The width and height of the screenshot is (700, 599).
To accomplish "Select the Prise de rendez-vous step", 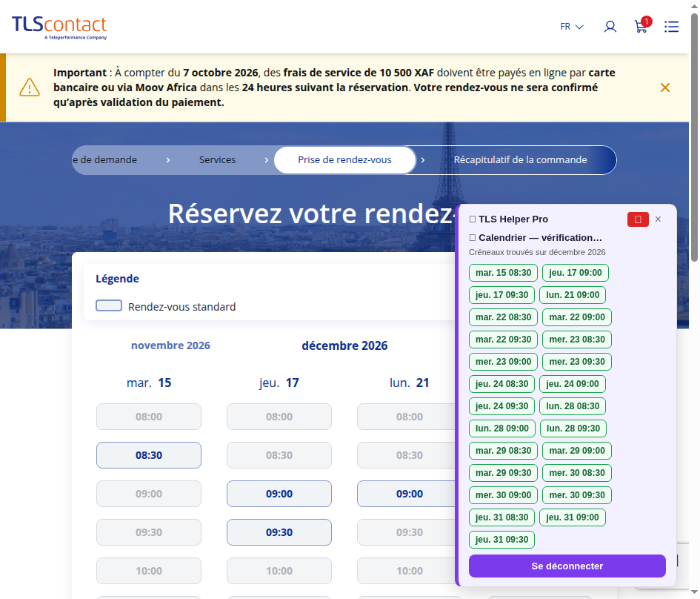I will (x=344, y=160).
